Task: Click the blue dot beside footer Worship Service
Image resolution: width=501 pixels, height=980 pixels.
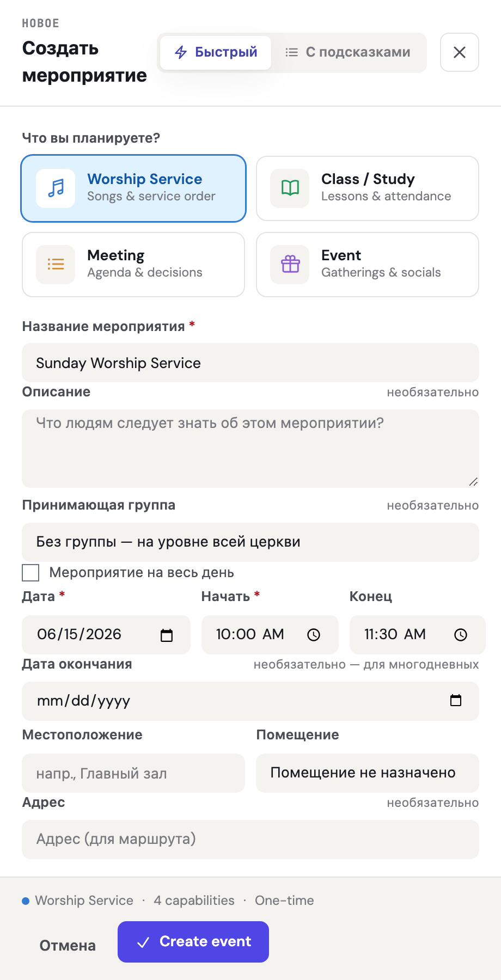Action: 26,901
